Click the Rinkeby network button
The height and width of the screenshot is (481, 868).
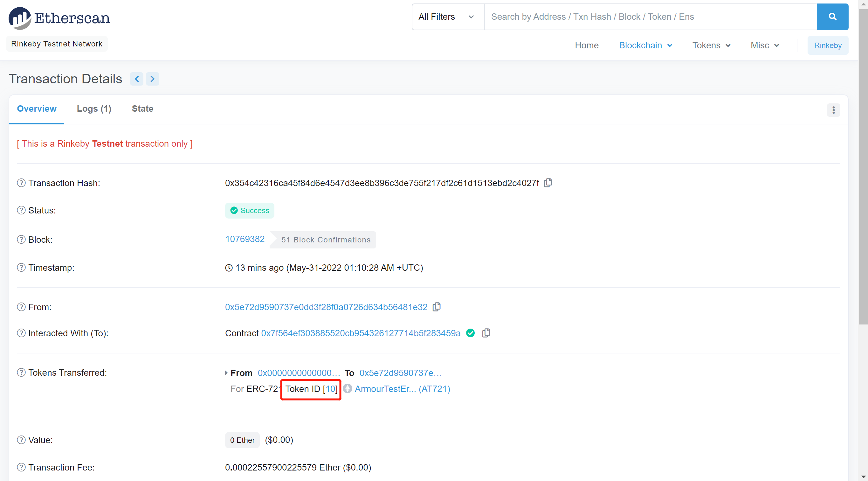tap(828, 45)
